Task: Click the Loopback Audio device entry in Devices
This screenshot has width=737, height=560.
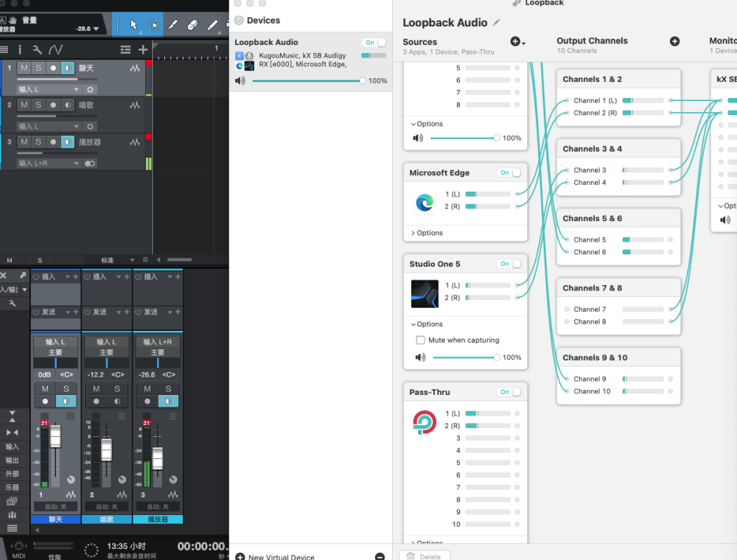Action: click(311, 62)
